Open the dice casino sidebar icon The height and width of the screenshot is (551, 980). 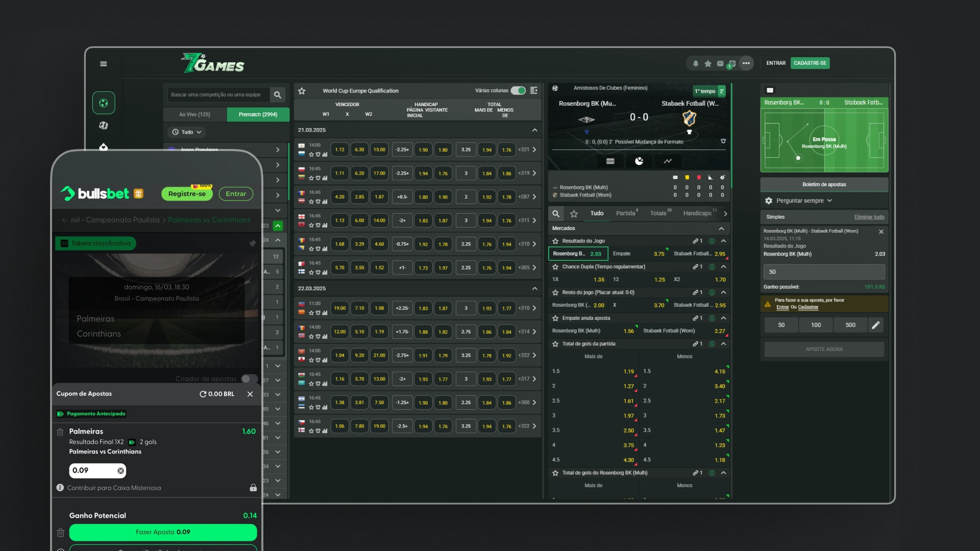coord(104,126)
